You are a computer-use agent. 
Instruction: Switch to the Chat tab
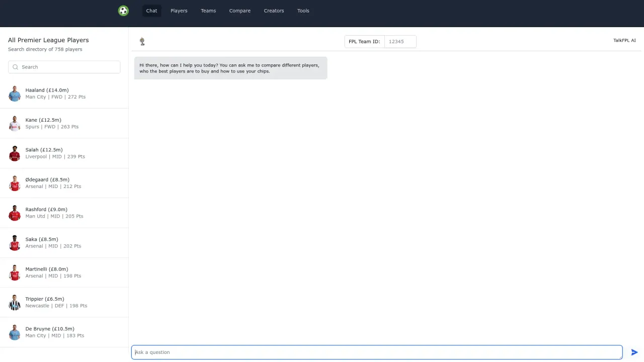point(151,11)
